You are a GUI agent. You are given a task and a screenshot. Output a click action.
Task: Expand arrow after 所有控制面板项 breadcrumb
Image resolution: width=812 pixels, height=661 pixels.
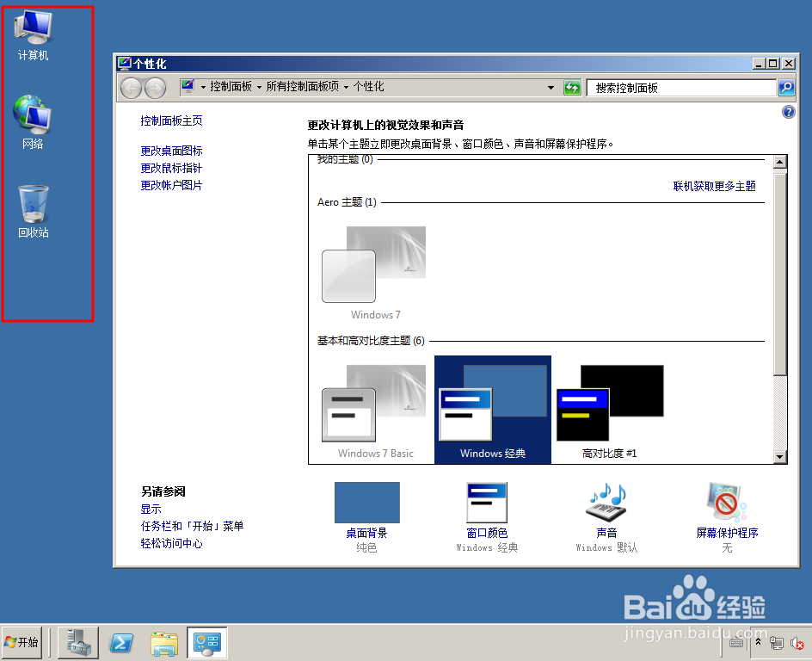click(346, 87)
